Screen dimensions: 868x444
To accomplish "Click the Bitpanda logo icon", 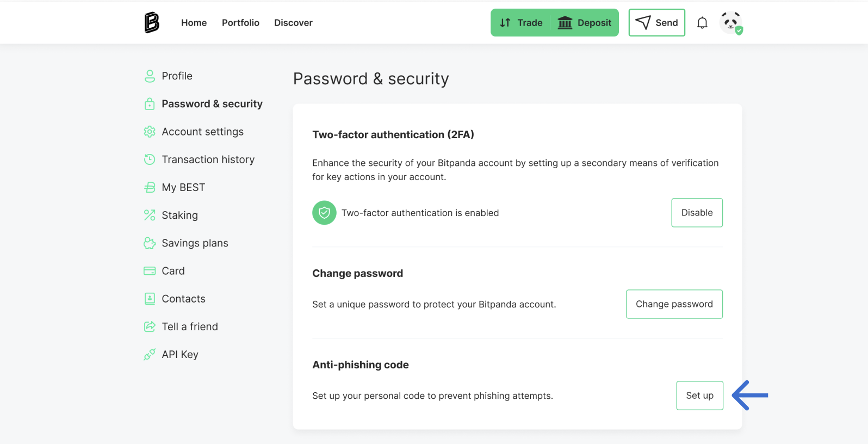I will tap(152, 23).
